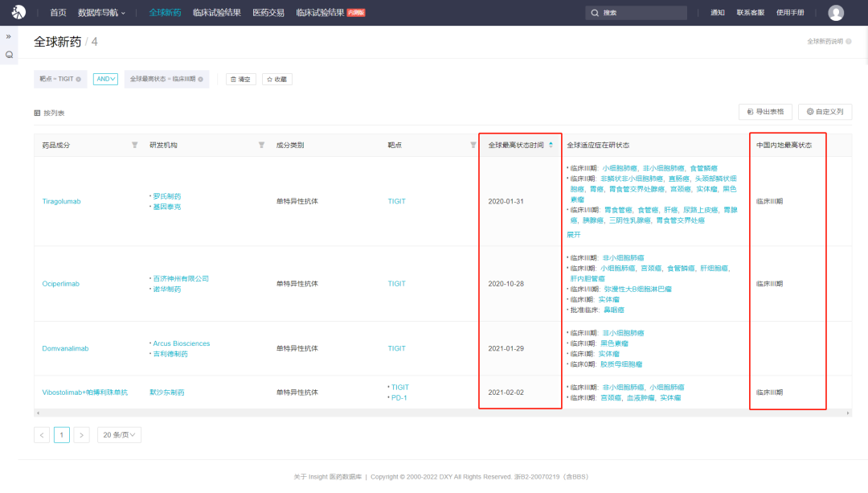Click PD-1 target link
Screen dimensions: 868x493
pos(399,398)
